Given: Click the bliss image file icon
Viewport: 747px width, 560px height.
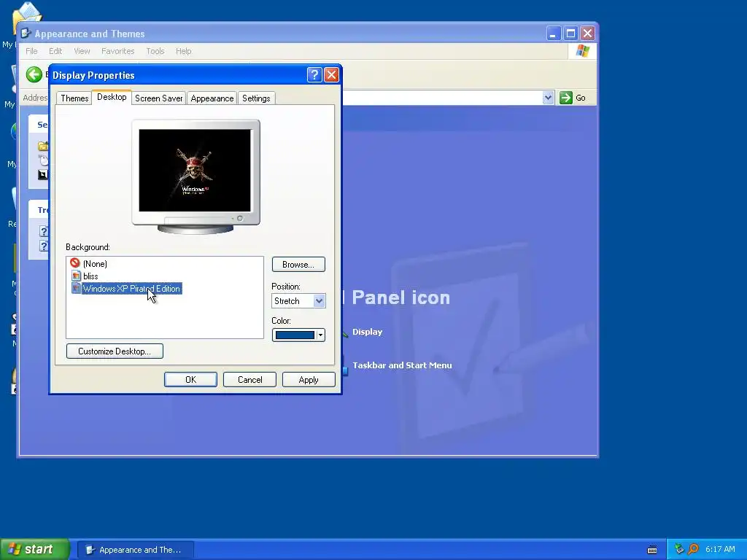Looking at the screenshot, I should coord(76,276).
